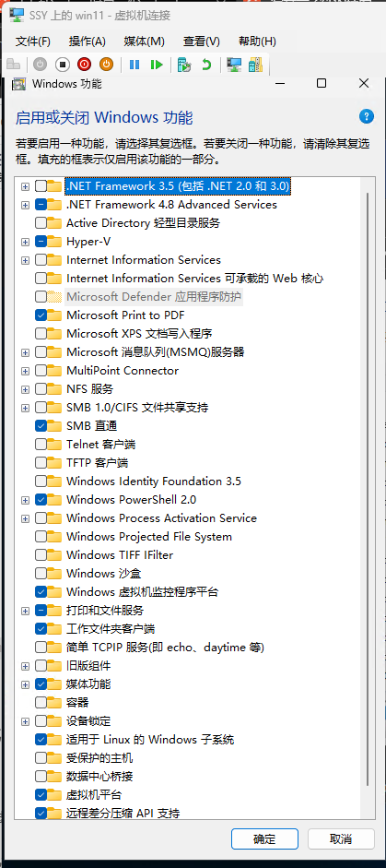Image resolution: width=386 pixels, height=868 pixels.
Task: Click the green Reset icon in the toolbar
Action: click(157, 65)
